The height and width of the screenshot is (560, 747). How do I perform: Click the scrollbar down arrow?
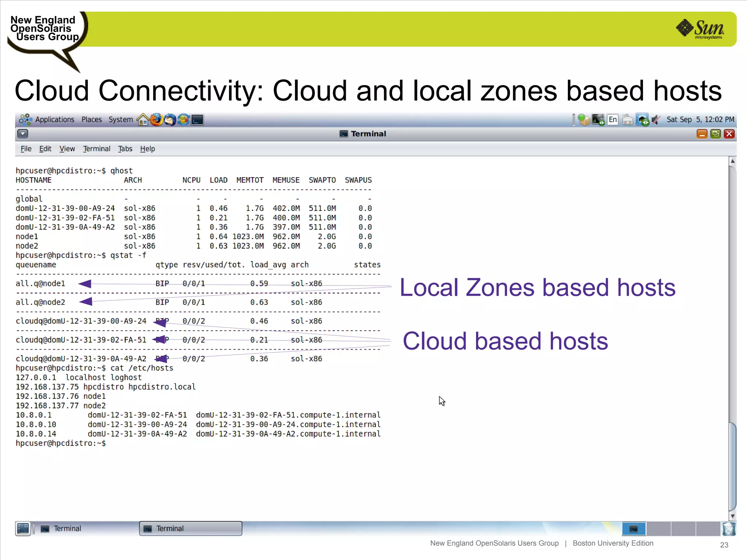point(732,516)
